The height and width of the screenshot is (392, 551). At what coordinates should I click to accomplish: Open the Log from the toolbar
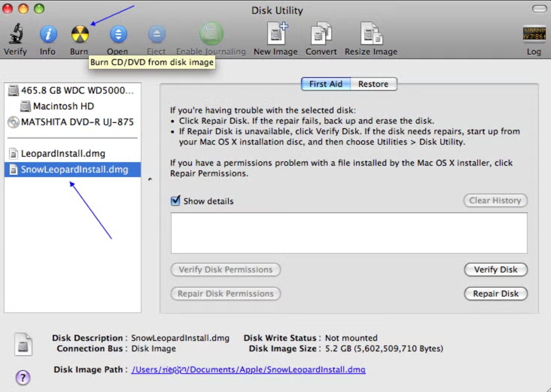click(533, 34)
